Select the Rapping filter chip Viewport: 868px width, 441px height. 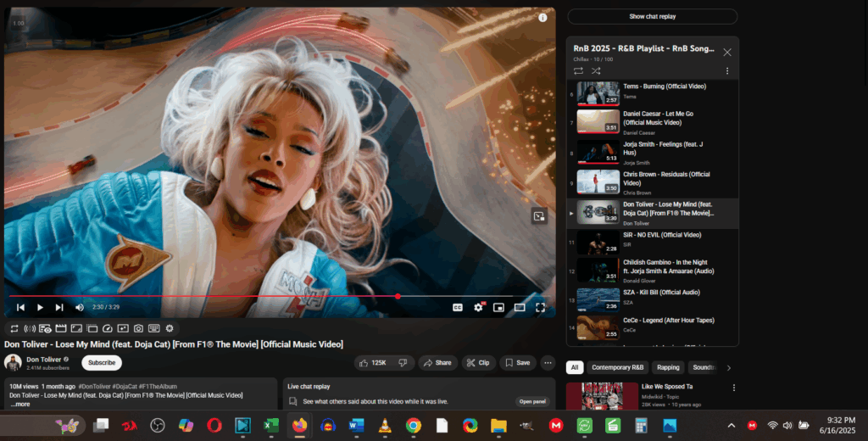pyautogui.click(x=668, y=367)
